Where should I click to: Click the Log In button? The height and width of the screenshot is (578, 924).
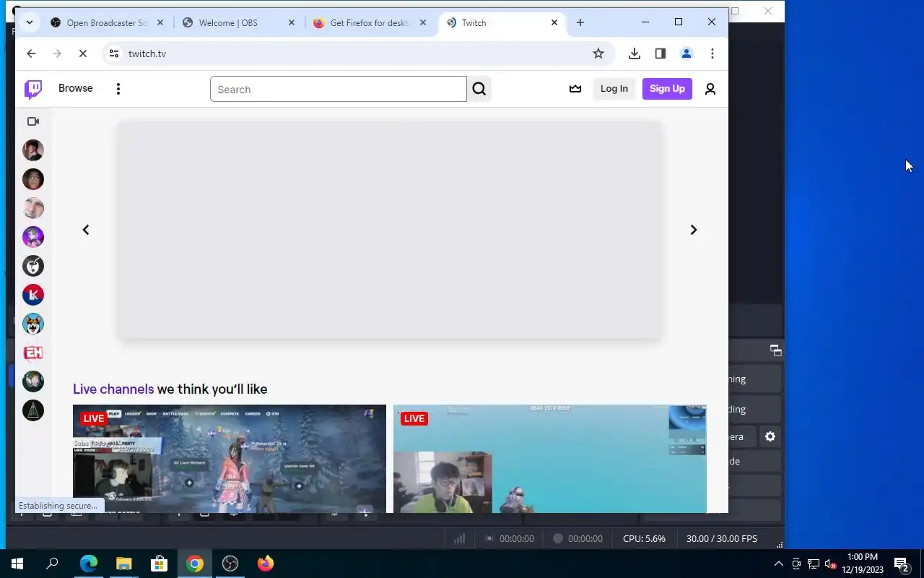point(614,89)
